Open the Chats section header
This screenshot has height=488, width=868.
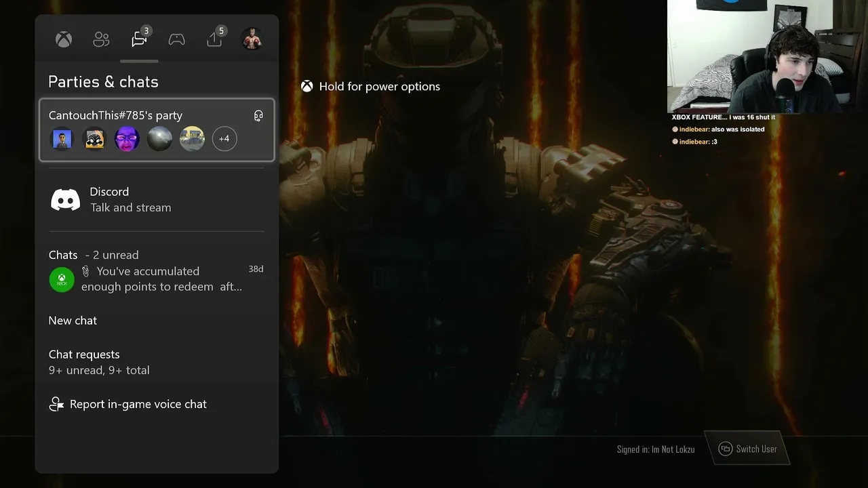[x=94, y=255]
